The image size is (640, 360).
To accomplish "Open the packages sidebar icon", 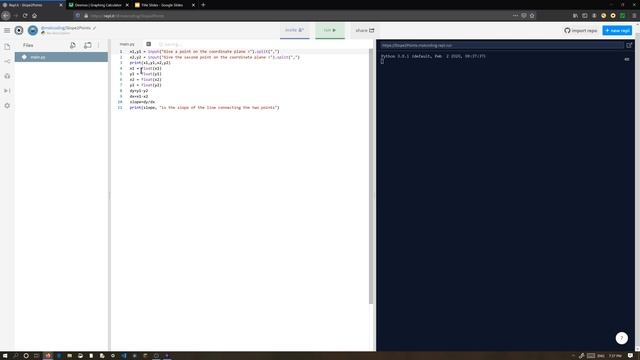I will click(7, 76).
